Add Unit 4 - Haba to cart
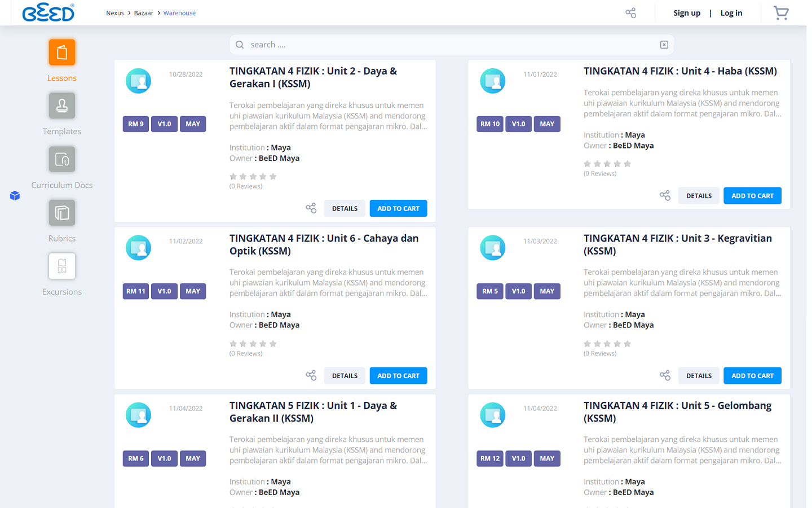This screenshot has height=508, width=812. point(752,196)
